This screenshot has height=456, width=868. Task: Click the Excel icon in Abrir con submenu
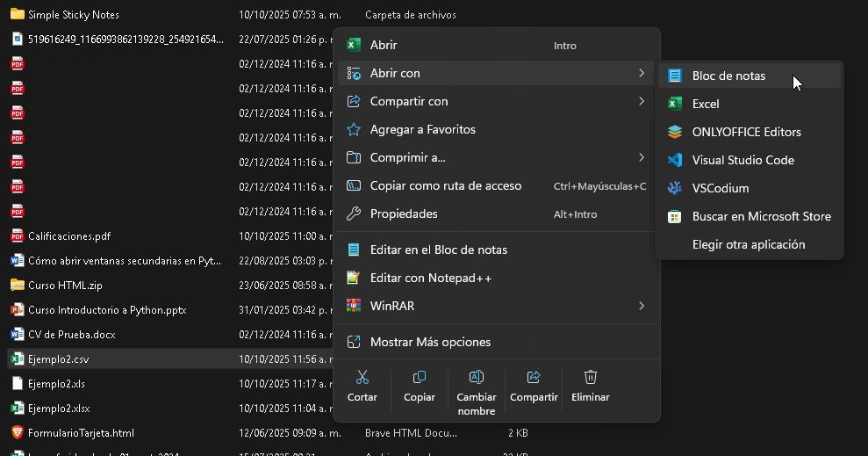point(675,104)
